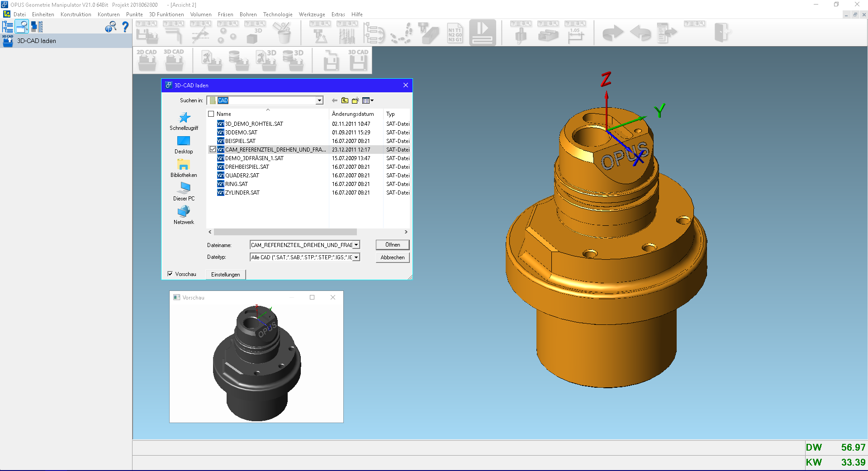Expand the Suchen in folder dropdown
Image resolution: width=868 pixels, height=471 pixels.
pos(319,100)
